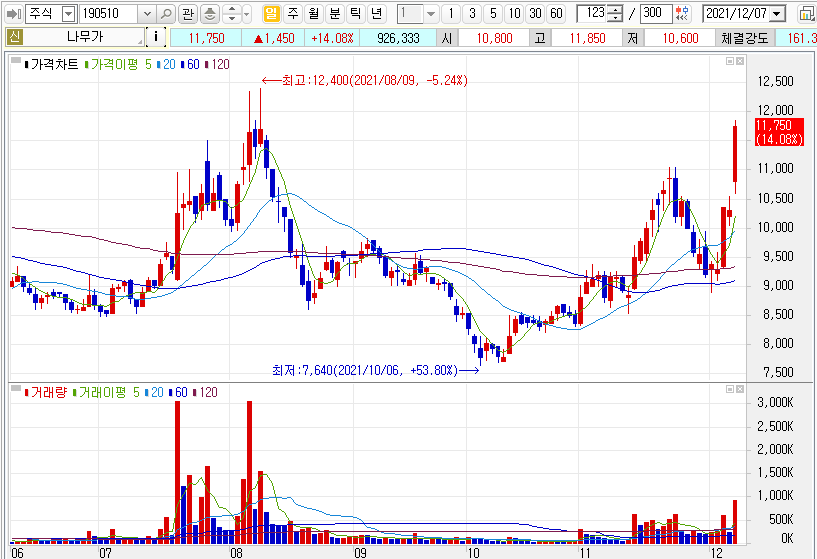This screenshot has width=817, height=559.
Task: Click the magnifier stock search icon
Action: coord(166,14)
